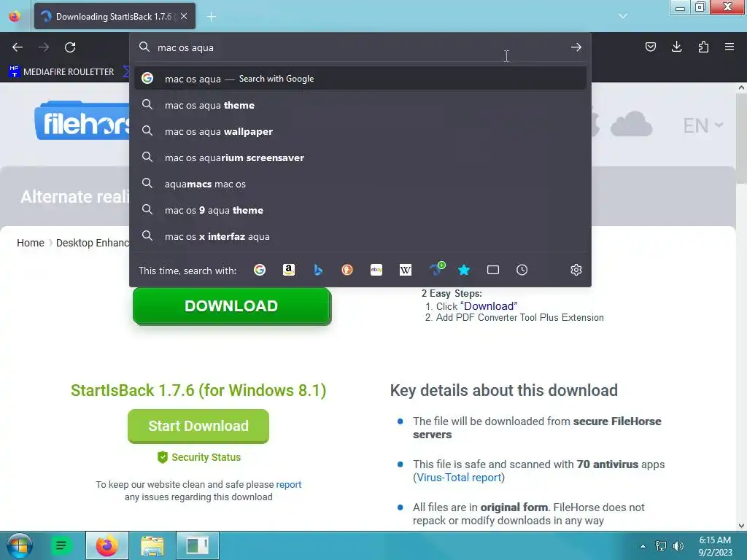Choose suggestion 'mac os aquarium screensaver'

(360, 157)
